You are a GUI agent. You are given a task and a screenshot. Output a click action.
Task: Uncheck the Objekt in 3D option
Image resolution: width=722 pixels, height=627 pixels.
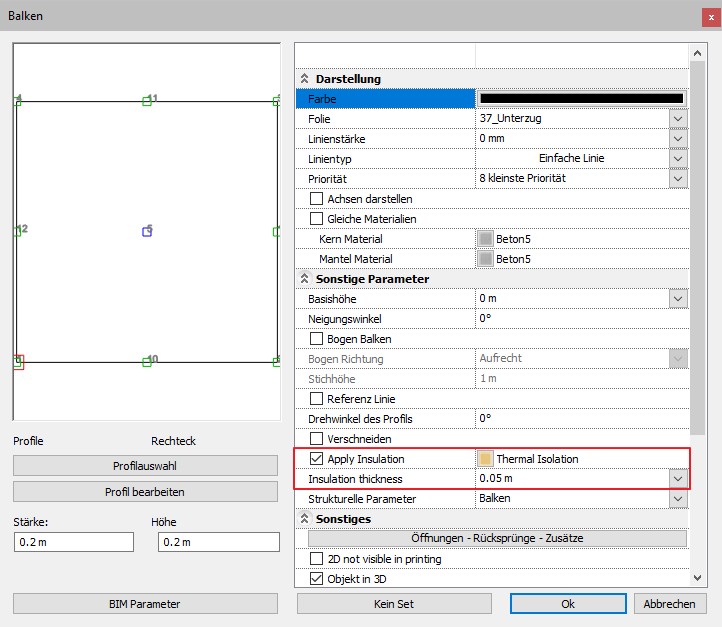tap(317, 579)
